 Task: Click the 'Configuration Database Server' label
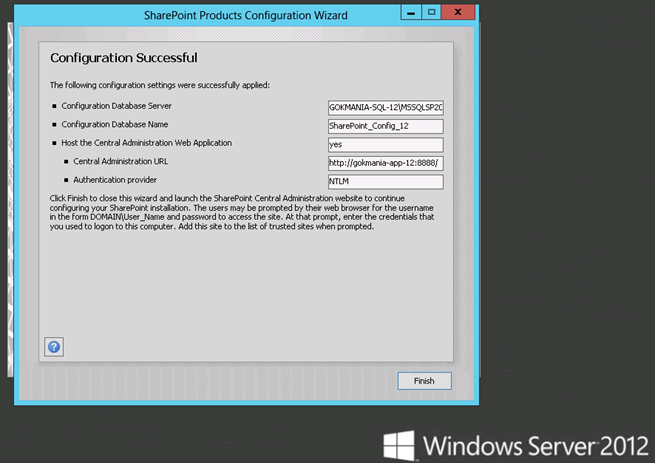point(117,106)
